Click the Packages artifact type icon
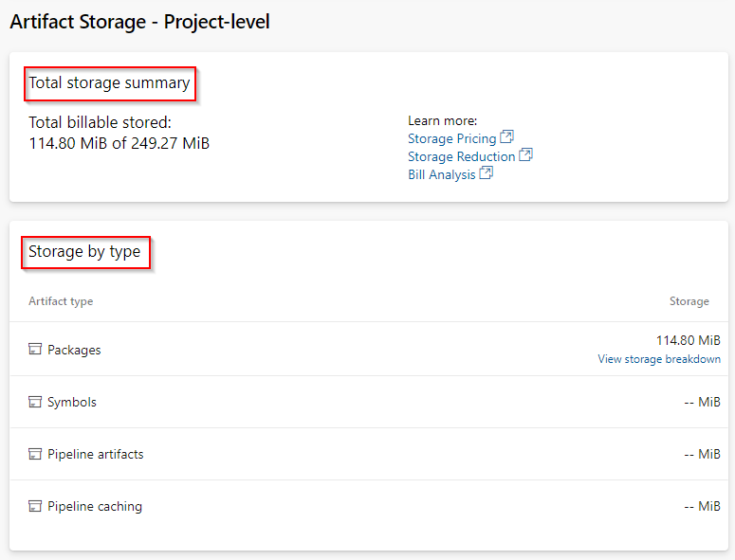Viewport: 735px width, 560px height. tap(35, 350)
